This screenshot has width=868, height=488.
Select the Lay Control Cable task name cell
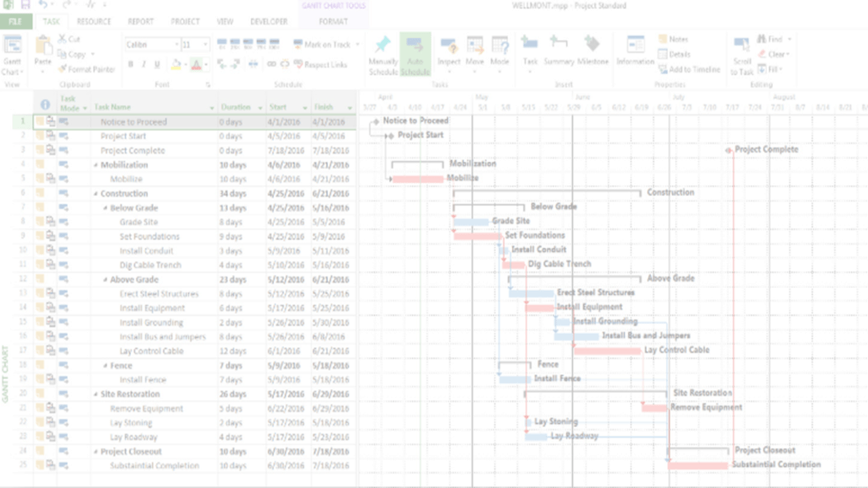151,352
